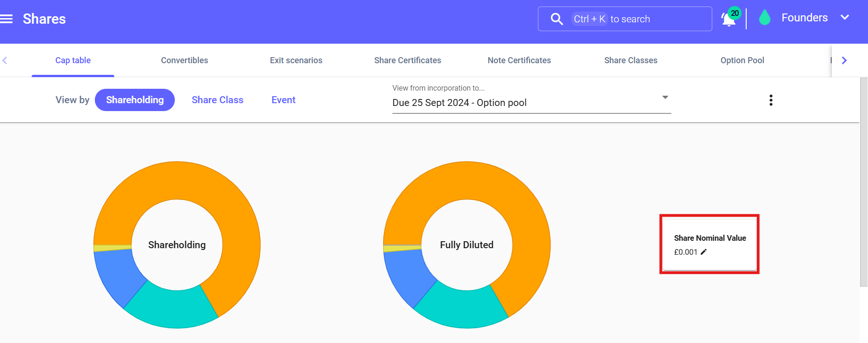Open notifications bell with 20 badge
Screen dimensions: 868x343
point(728,20)
